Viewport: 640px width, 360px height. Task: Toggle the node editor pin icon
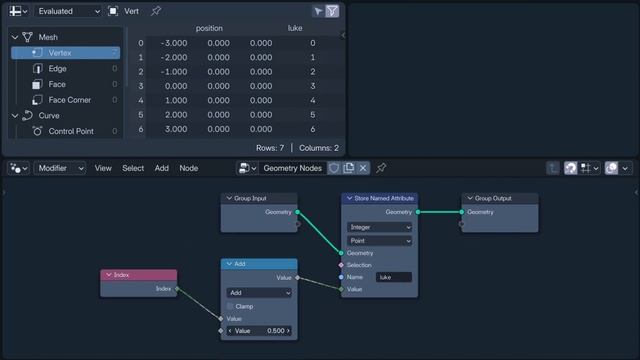point(381,168)
